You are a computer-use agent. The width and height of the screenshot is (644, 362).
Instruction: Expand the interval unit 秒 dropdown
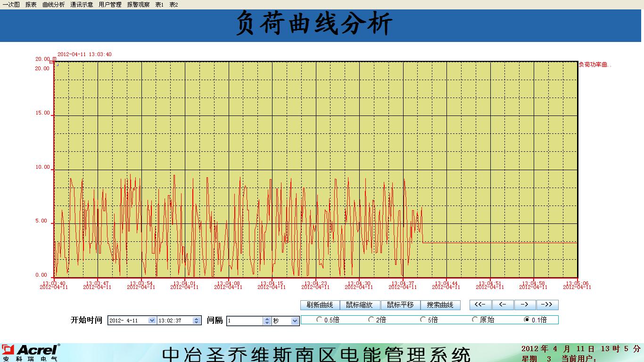pyautogui.click(x=295, y=321)
